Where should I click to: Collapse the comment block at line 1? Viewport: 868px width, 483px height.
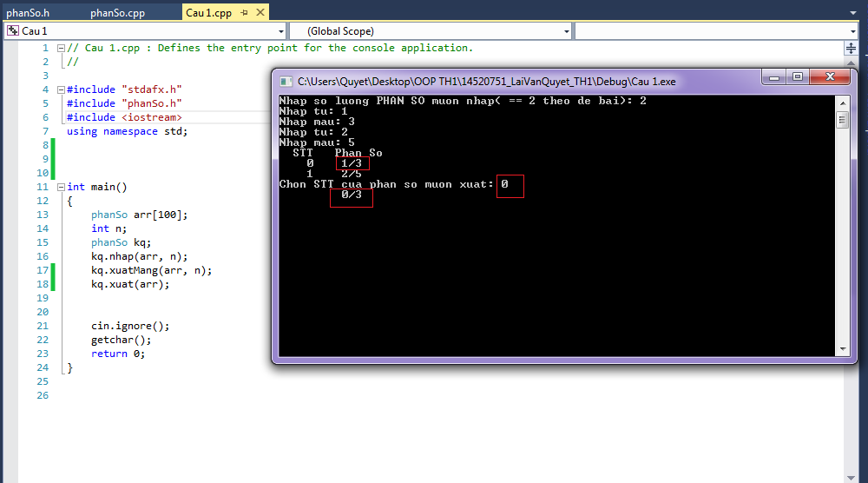click(x=59, y=49)
